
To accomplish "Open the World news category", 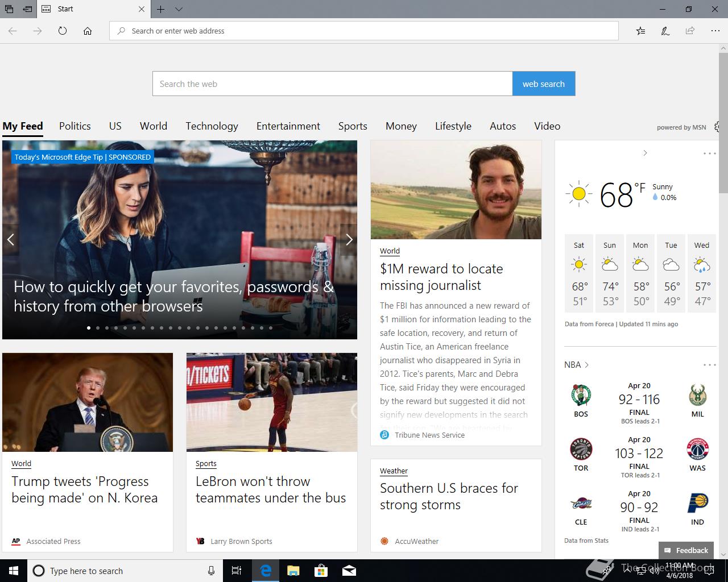I will (x=154, y=126).
